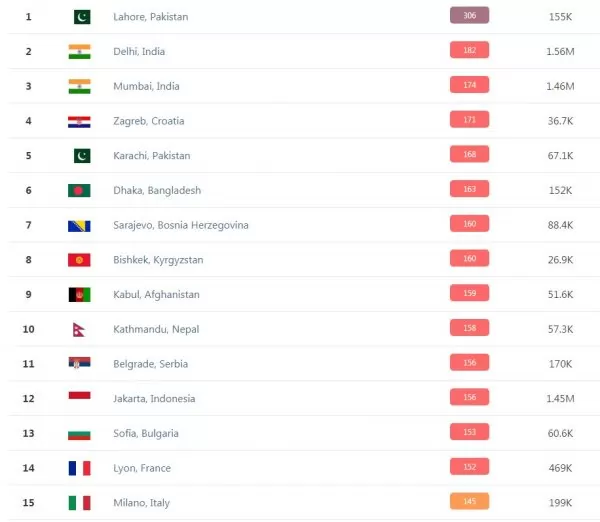Viewport: 600px width, 522px height.
Task: Select the rank 15 row number
Action: (28, 502)
